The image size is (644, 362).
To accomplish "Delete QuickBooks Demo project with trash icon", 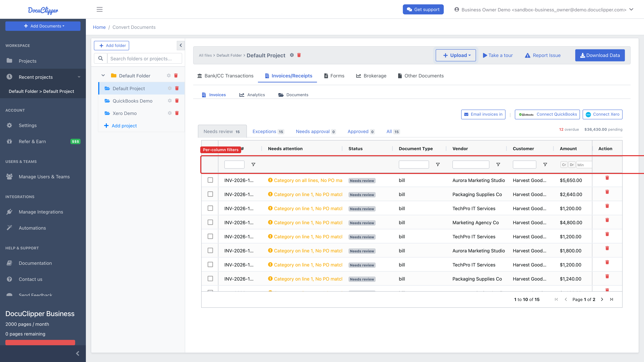I will pos(177,101).
